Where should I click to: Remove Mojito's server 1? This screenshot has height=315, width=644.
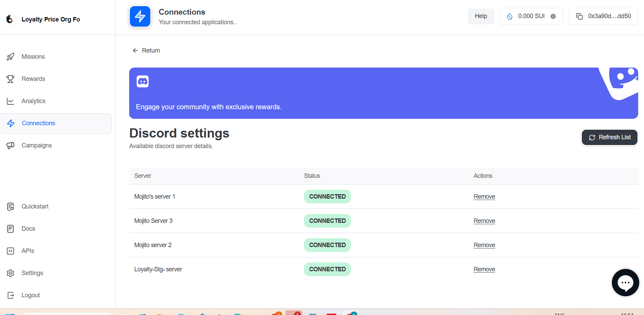[484, 197]
